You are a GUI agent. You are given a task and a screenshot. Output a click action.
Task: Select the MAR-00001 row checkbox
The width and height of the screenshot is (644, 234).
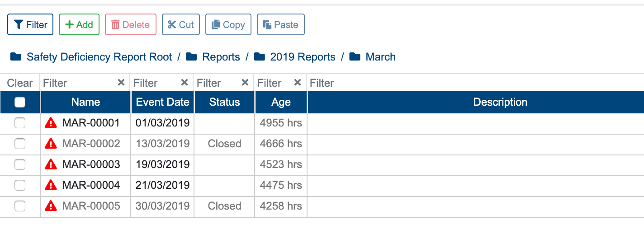pyautogui.click(x=20, y=123)
